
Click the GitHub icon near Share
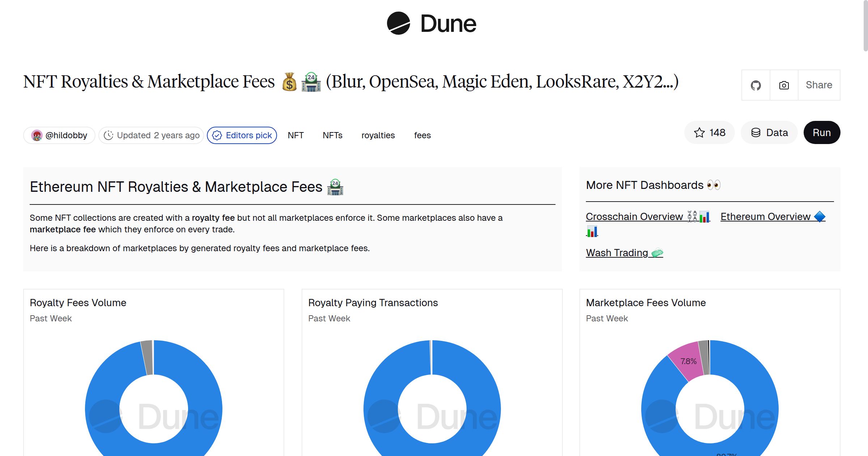coord(756,85)
